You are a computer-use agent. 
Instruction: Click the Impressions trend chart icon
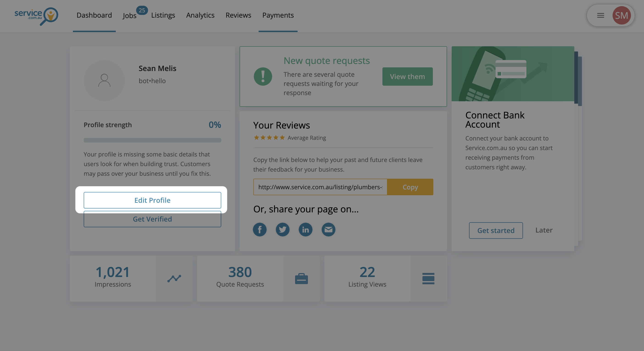(x=174, y=278)
